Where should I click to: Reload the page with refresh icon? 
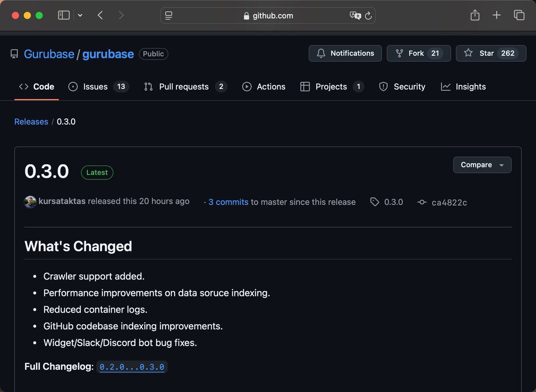point(368,16)
